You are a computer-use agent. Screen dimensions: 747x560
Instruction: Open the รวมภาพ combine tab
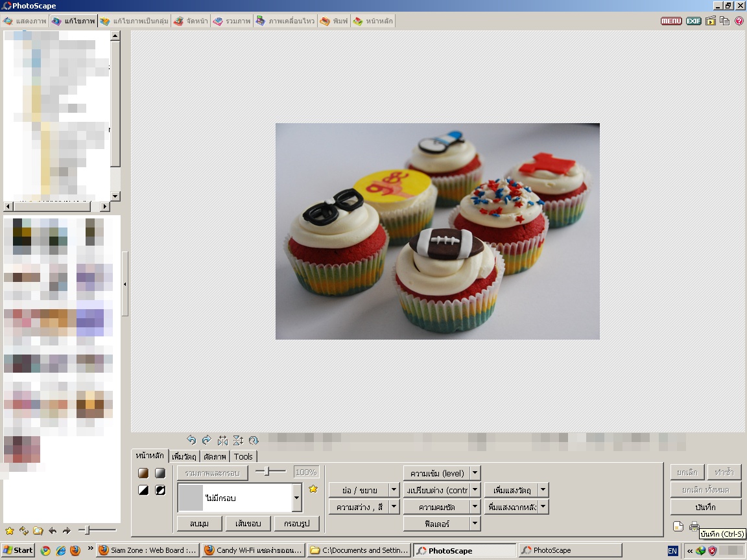tap(231, 21)
